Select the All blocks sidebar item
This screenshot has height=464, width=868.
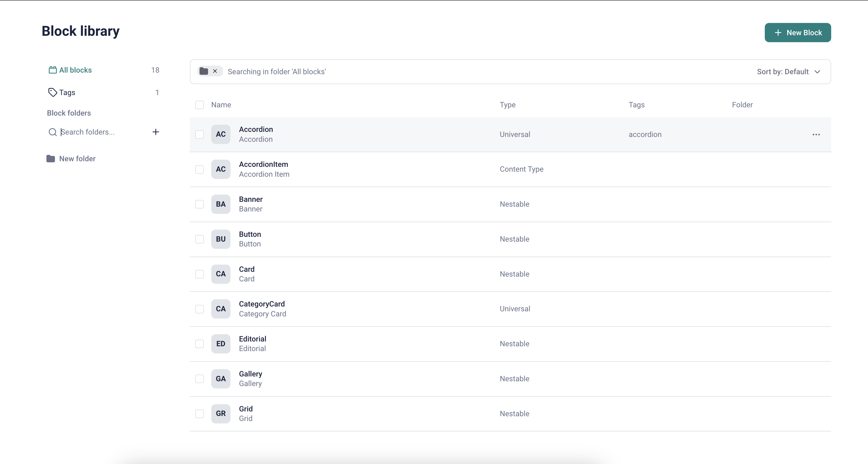(75, 70)
